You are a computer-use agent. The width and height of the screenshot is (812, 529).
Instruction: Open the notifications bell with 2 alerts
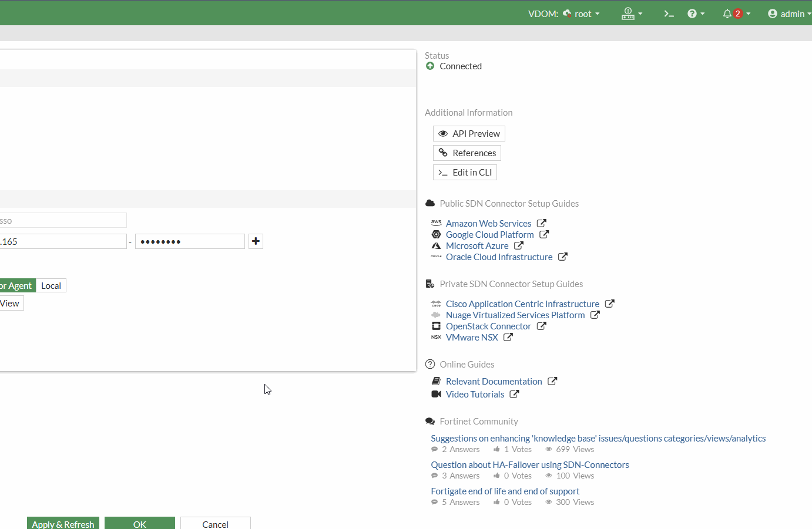pos(736,14)
